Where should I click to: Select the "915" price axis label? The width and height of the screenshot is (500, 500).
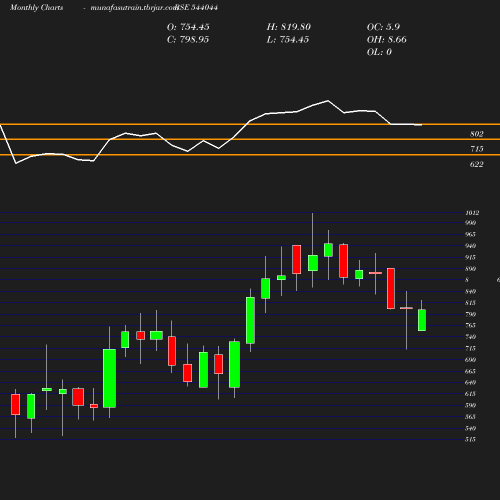[471, 257]
